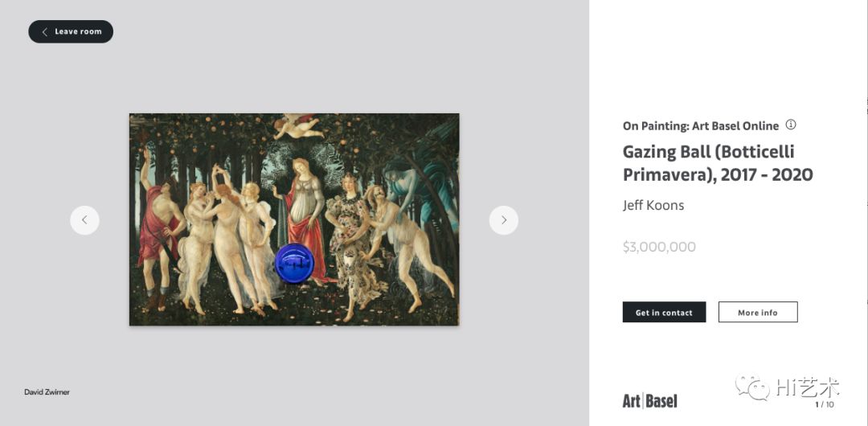Click the $3,000,000 price text
The height and width of the screenshot is (426, 868).
point(659,247)
